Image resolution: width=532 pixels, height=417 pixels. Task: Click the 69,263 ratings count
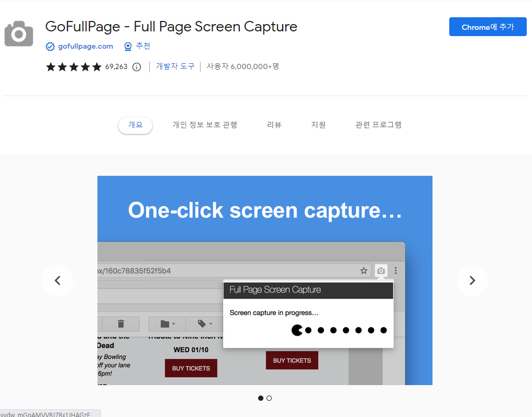tap(116, 67)
